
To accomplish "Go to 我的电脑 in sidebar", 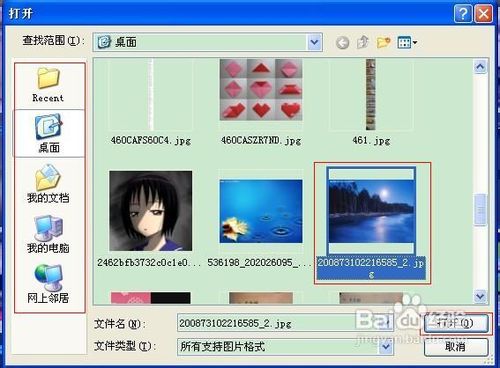I will tap(48, 234).
